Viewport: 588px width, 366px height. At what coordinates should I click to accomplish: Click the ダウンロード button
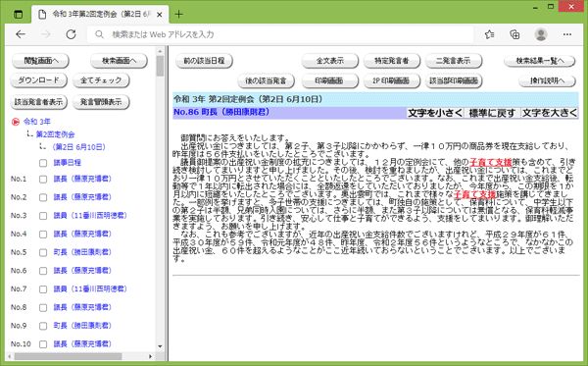tap(38, 80)
